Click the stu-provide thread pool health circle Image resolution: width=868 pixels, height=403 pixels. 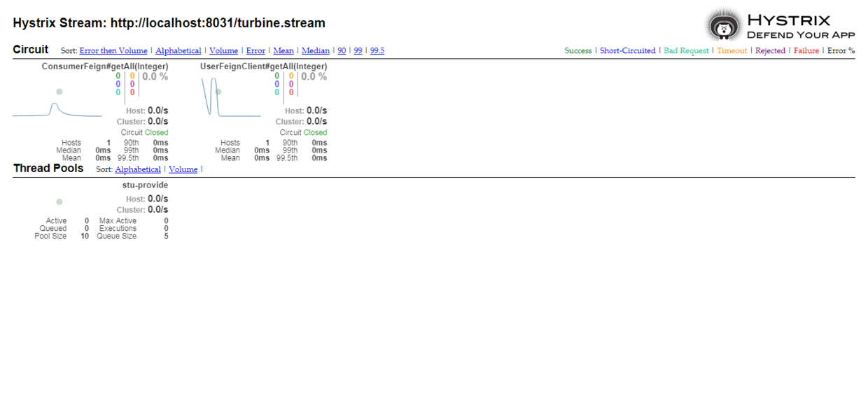(59, 201)
